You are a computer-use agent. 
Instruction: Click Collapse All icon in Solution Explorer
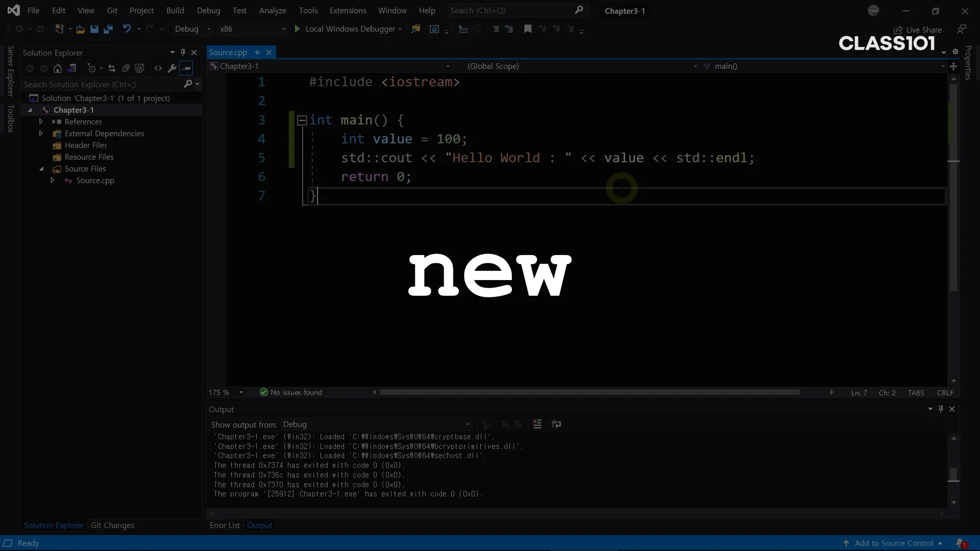[126, 68]
